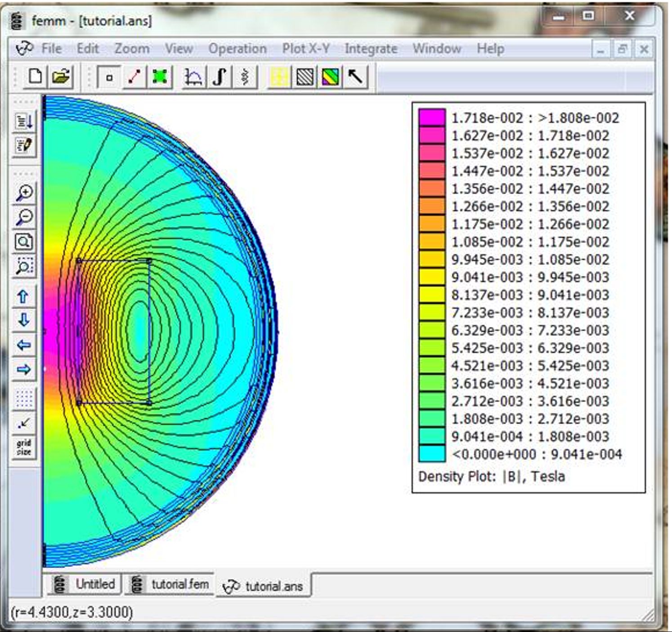Select the contour (line) selection tool
672x632 pixels.
click(134, 77)
